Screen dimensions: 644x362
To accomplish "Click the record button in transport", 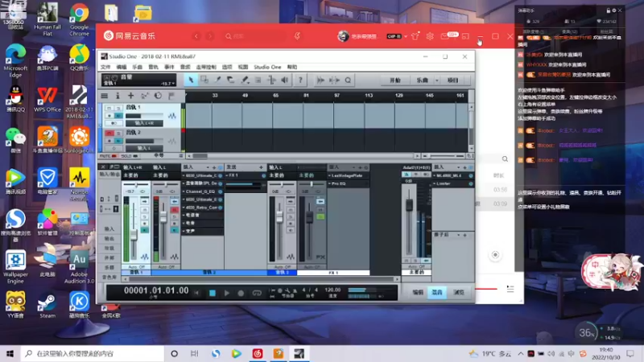I will coord(241,293).
